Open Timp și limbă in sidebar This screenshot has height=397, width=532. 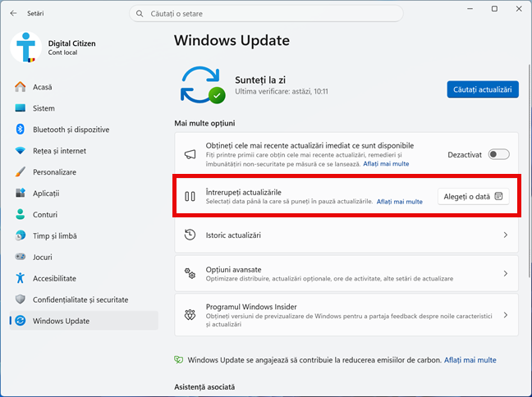pyautogui.click(x=84, y=235)
